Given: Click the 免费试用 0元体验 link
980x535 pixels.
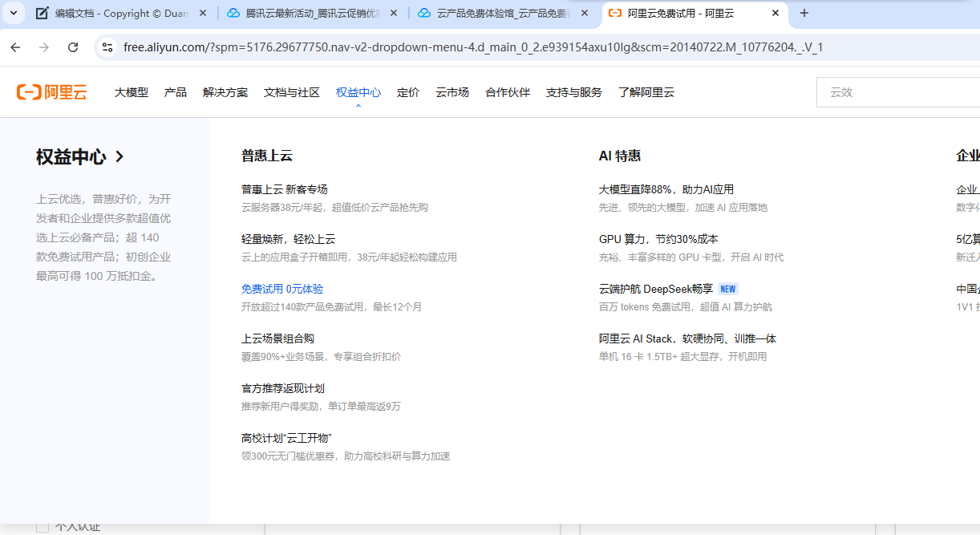Looking at the screenshot, I should click(x=282, y=289).
